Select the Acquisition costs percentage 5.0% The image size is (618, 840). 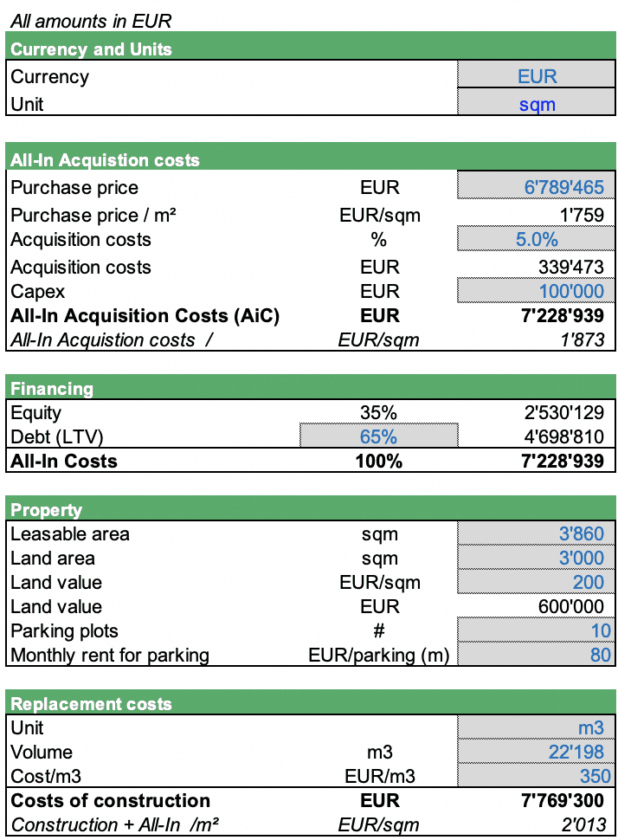[536, 238]
